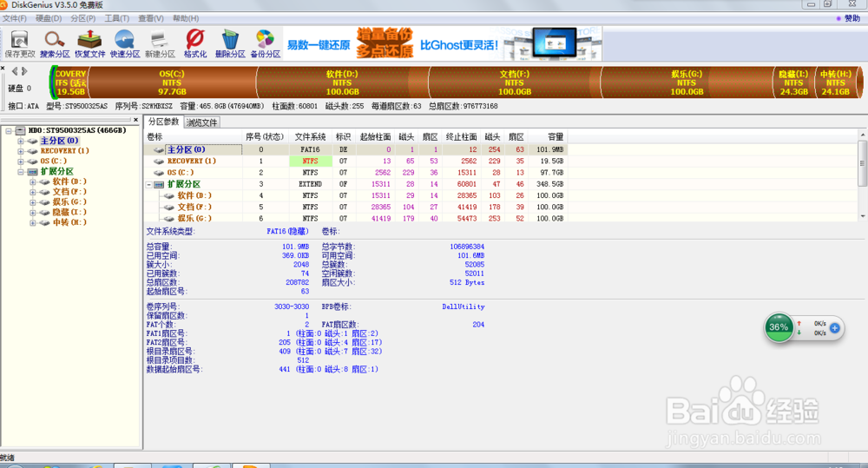The image size is (868, 468).
Task: Select HD0:ST9500325AS(466GB) in the tree
Action: [77, 130]
